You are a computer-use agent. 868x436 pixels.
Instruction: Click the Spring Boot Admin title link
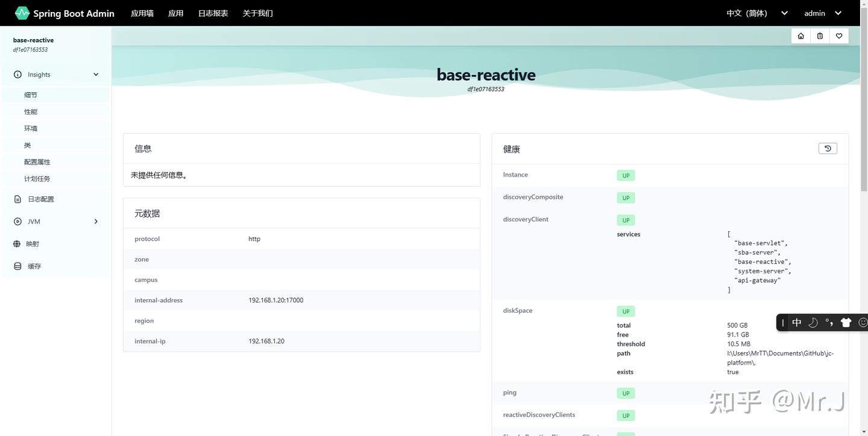(74, 13)
